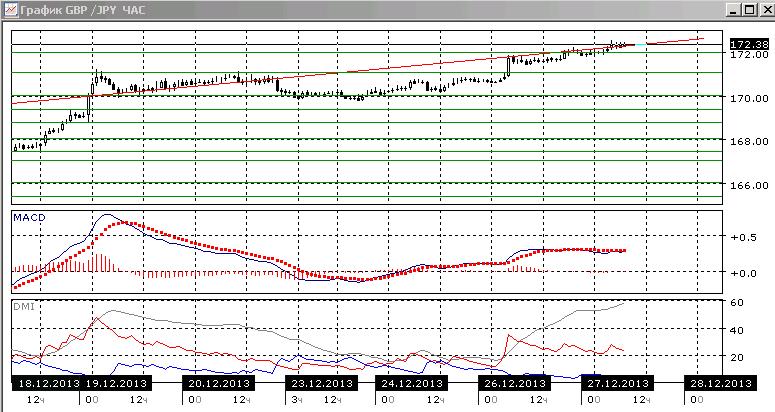Click the 166.00 price axis label
This screenshot has width=775, height=412.
(749, 185)
